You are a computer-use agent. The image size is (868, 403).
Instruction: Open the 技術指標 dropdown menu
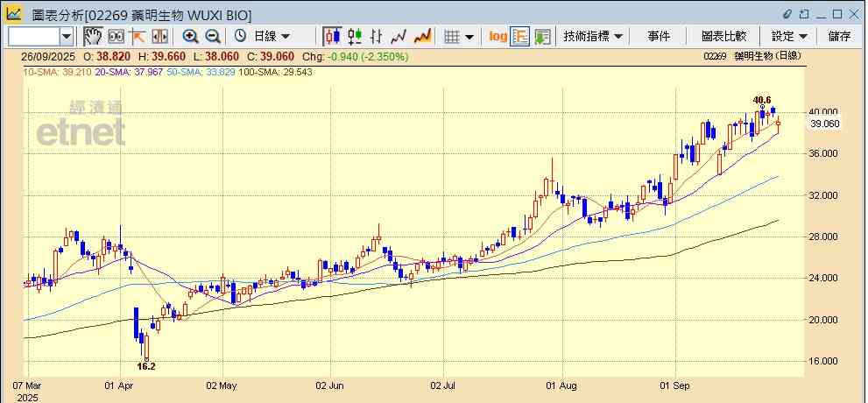point(593,37)
